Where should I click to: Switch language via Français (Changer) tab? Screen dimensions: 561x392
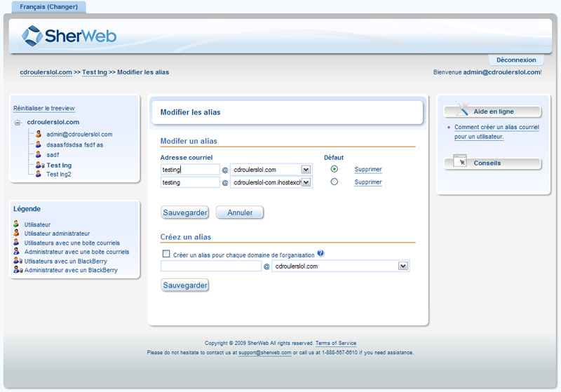pos(48,6)
